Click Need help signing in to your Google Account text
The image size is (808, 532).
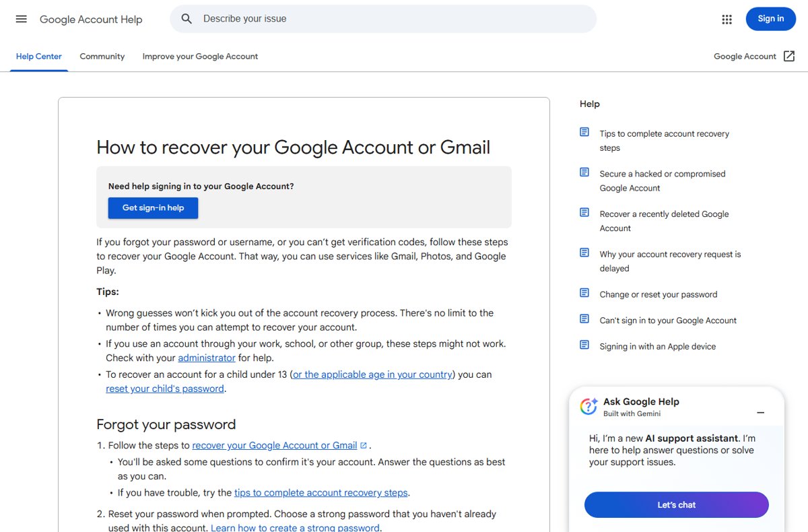201,186
